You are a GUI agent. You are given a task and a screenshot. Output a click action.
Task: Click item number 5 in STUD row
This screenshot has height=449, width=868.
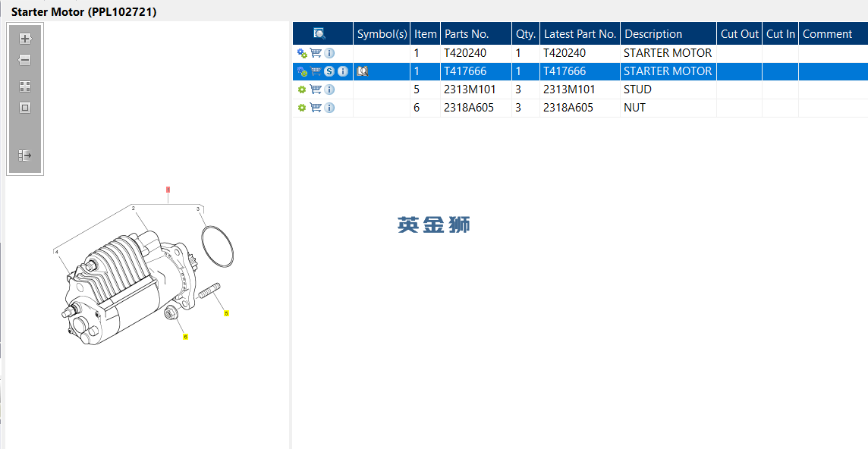[x=417, y=89]
